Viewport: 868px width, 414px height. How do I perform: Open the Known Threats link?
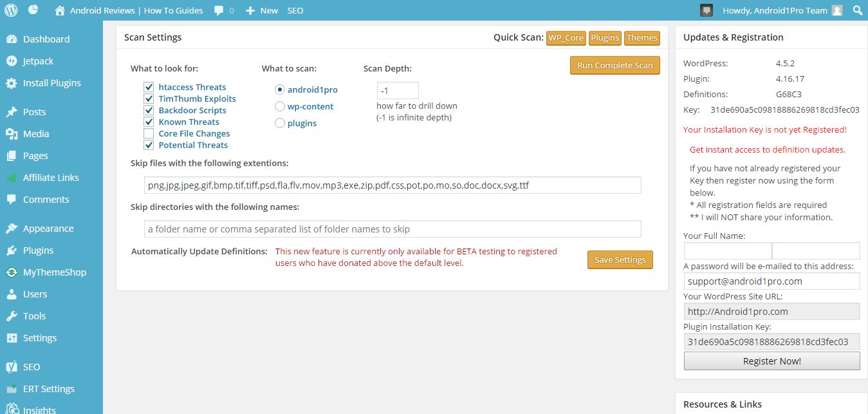tap(189, 122)
